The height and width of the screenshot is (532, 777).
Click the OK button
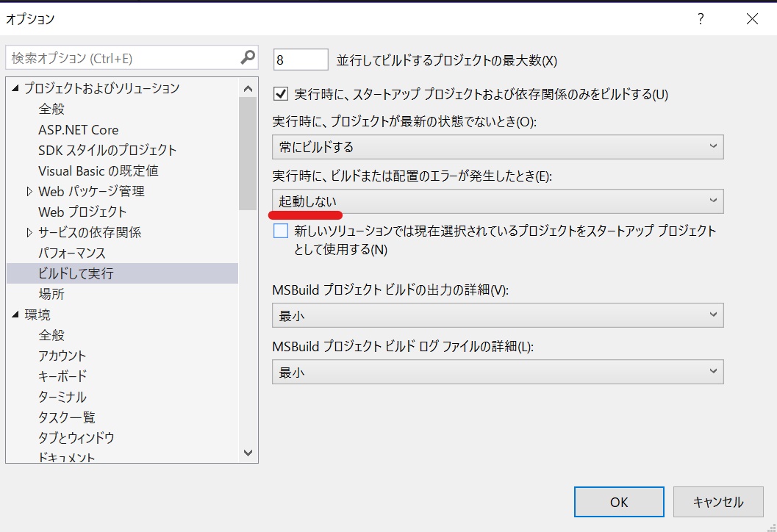click(x=618, y=502)
